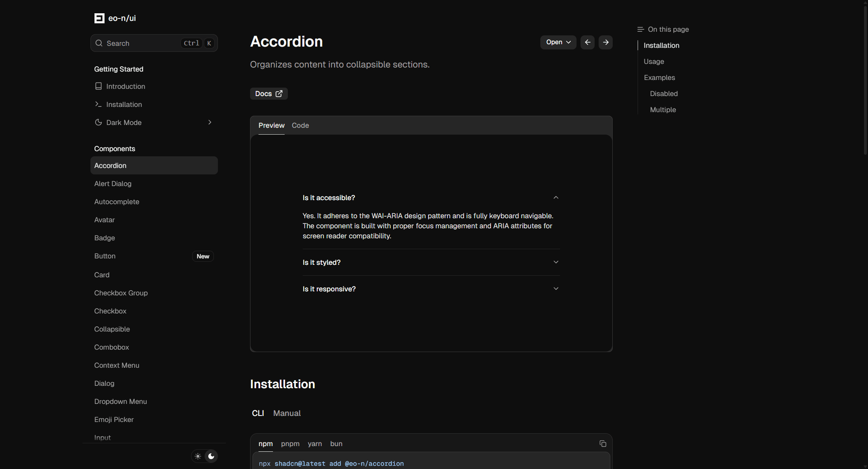Open the Checkbox Group component page
This screenshot has width=868, height=469.
coord(154,293)
